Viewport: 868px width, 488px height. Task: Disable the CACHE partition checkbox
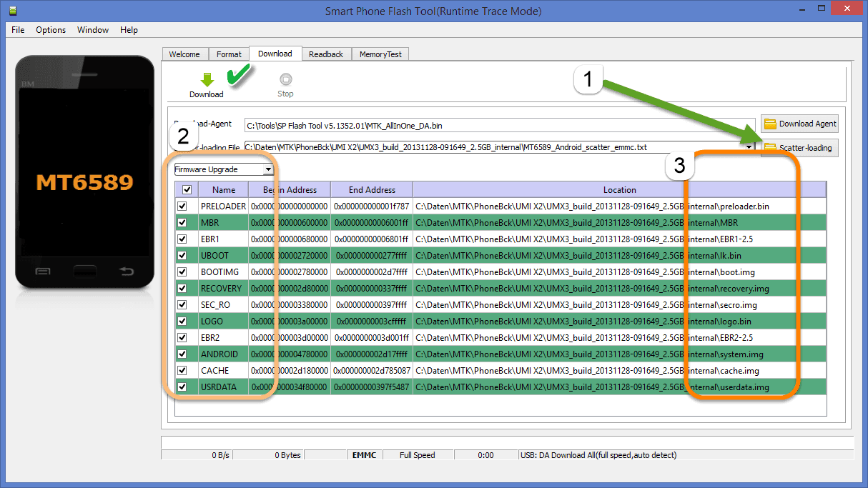[182, 370]
